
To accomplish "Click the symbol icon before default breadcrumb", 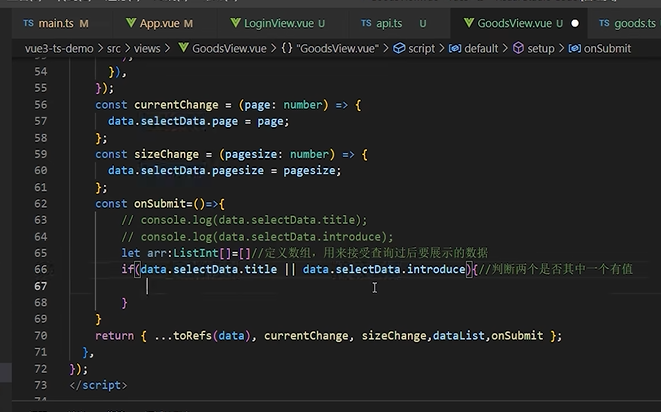I will point(454,48).
